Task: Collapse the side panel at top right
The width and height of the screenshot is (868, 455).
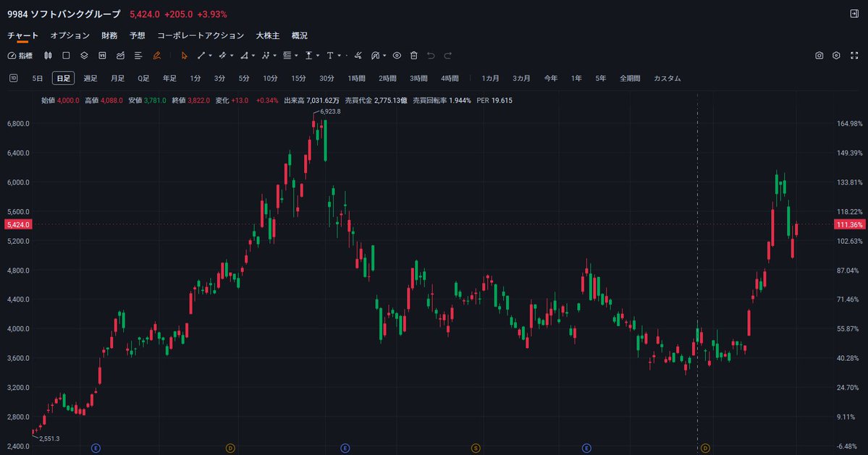Action: pos(854,14)
